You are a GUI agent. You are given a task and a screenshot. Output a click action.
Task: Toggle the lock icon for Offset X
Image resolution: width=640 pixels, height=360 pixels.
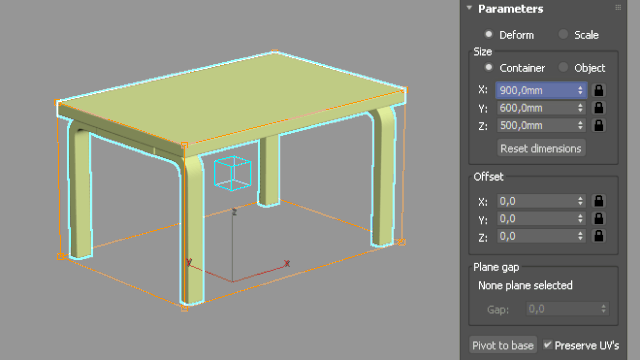[599, 201]
